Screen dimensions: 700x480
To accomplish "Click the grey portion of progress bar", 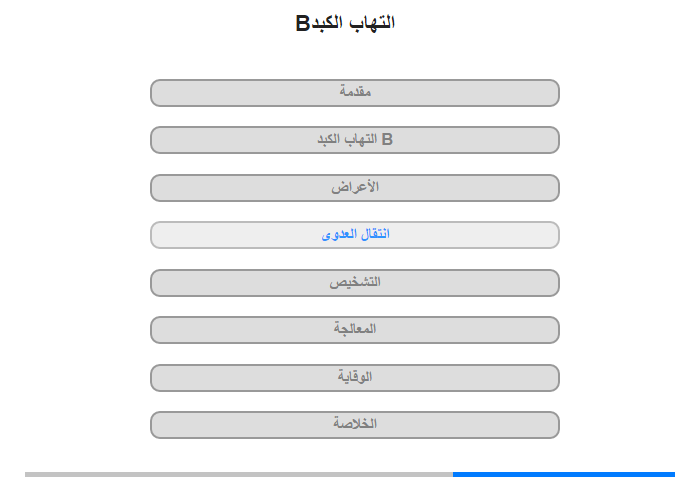I will point(239,474).
